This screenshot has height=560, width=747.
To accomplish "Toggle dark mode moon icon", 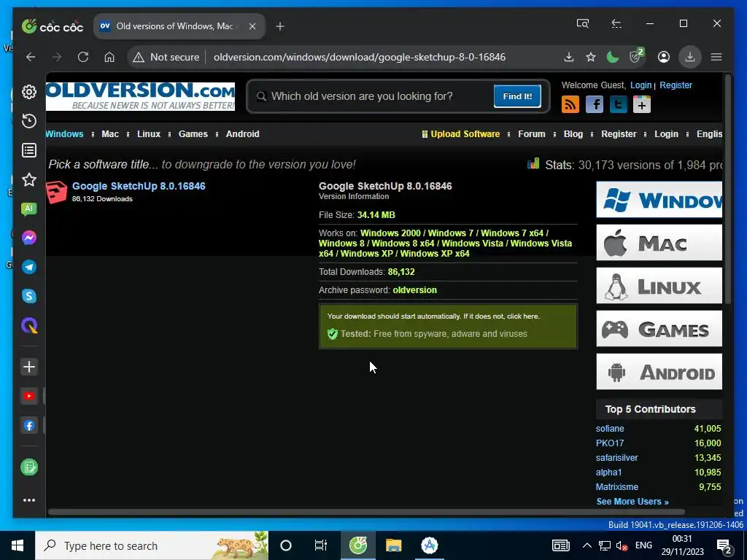I will (613, 57).
